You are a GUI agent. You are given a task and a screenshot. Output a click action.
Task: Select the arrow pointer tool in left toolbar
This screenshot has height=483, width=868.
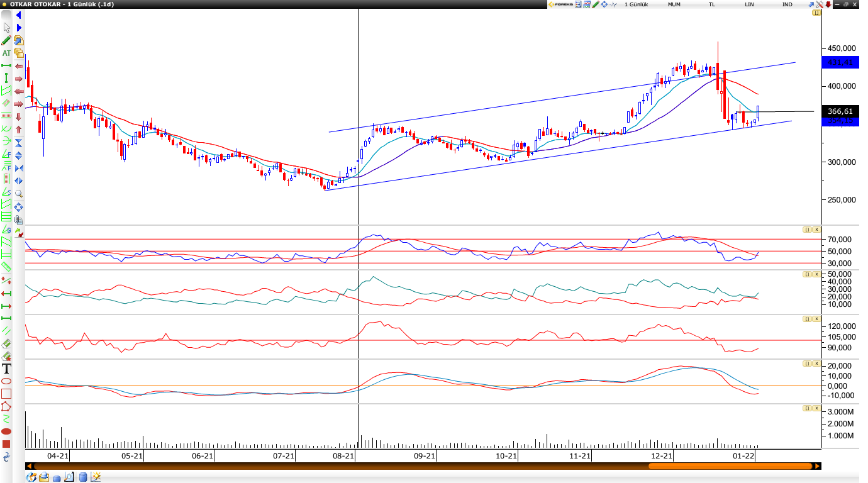(6, 28)
